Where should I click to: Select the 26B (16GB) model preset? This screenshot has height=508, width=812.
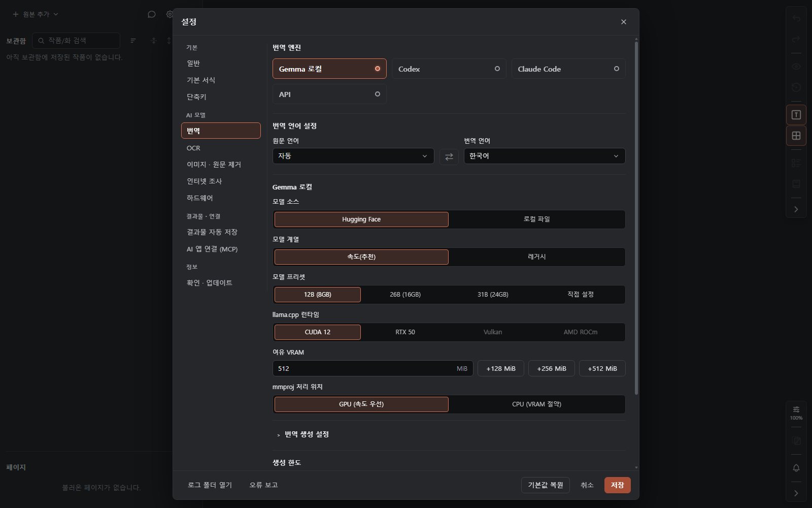pos(405,295)
